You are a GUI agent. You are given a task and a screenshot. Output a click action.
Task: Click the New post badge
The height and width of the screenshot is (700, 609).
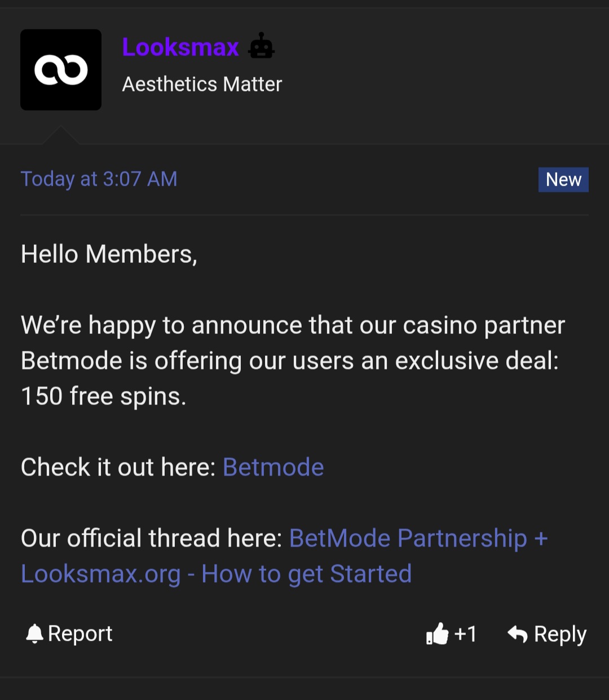click(563, 180)
